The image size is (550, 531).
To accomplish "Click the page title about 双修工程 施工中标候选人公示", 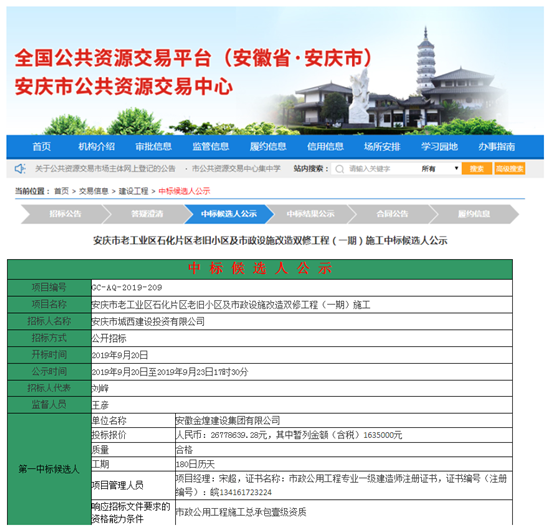I will (270, 241).
